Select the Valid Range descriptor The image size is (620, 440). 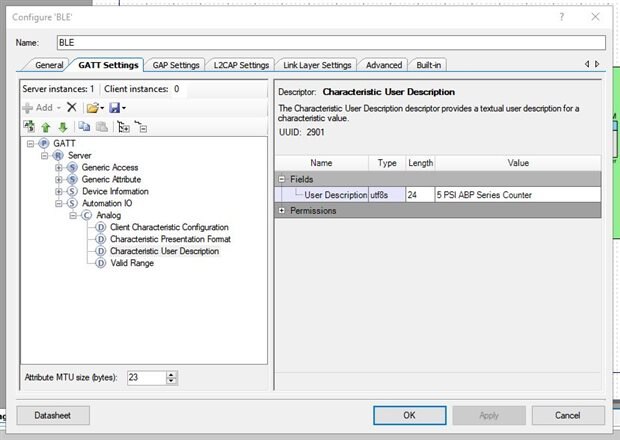tap(131, 263)
